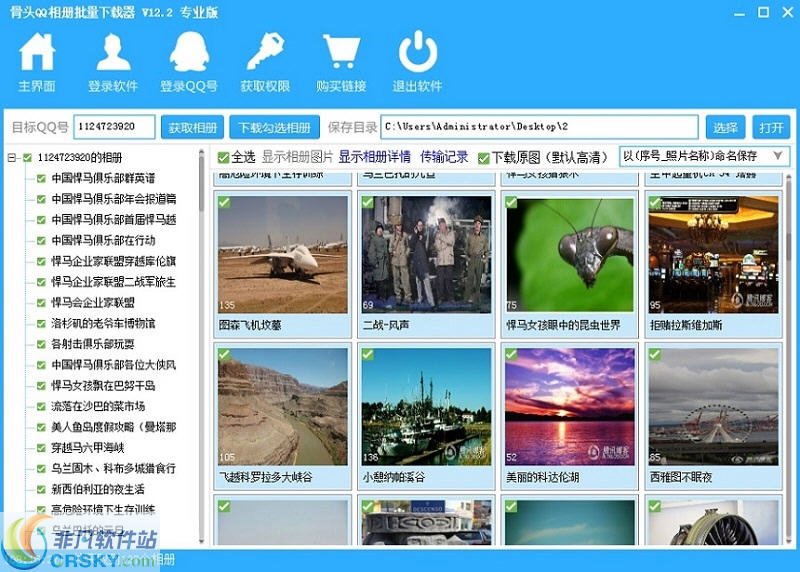
Task: Click the 打开 directory button
Action: pos(771,127)
